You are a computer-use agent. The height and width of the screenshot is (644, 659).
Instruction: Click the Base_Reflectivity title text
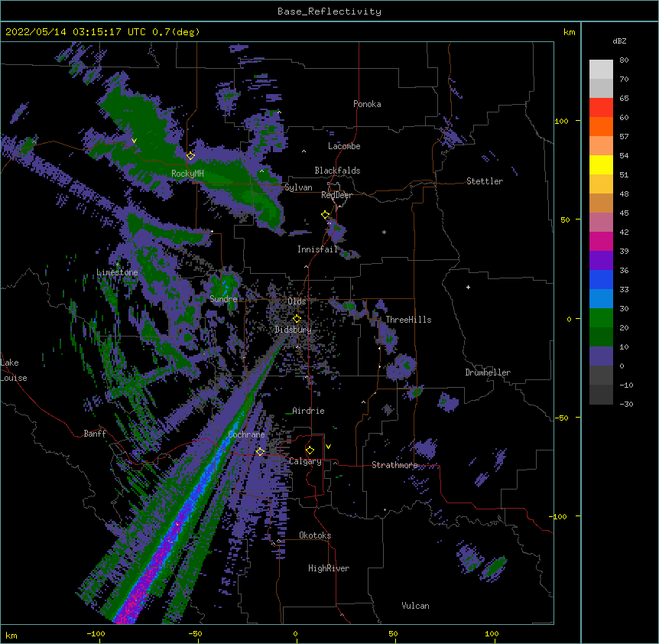(329, 11)
